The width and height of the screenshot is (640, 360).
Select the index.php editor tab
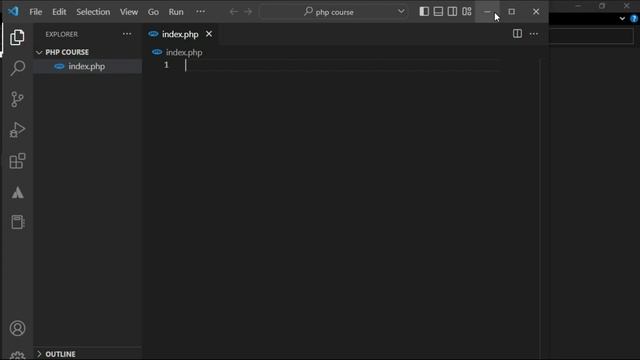pyautogui.click(x=180, y=34)
